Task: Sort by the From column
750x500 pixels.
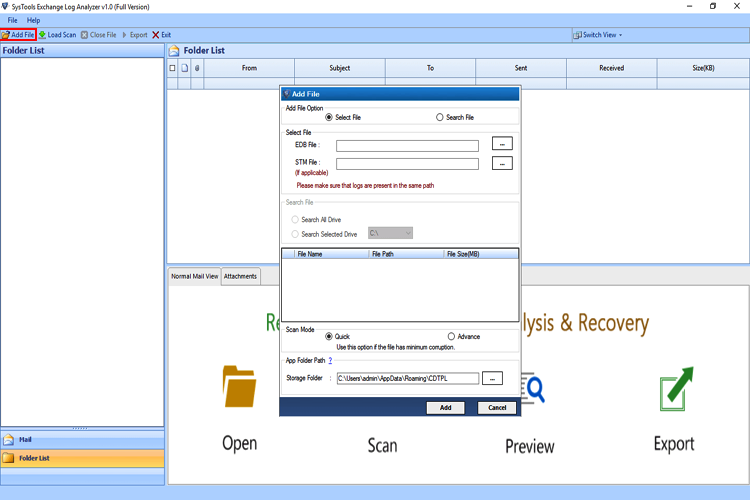Action: tap(249, 68)
